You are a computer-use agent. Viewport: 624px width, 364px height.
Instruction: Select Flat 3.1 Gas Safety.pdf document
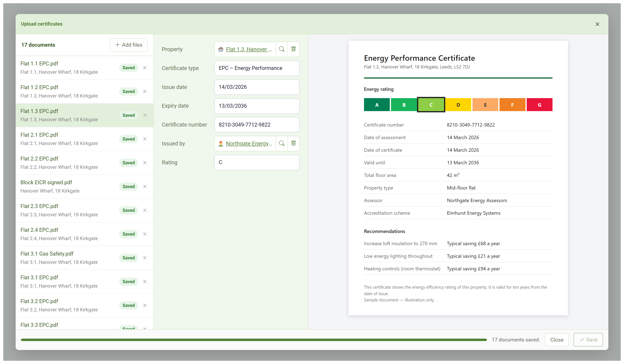[x=84, y=258]
